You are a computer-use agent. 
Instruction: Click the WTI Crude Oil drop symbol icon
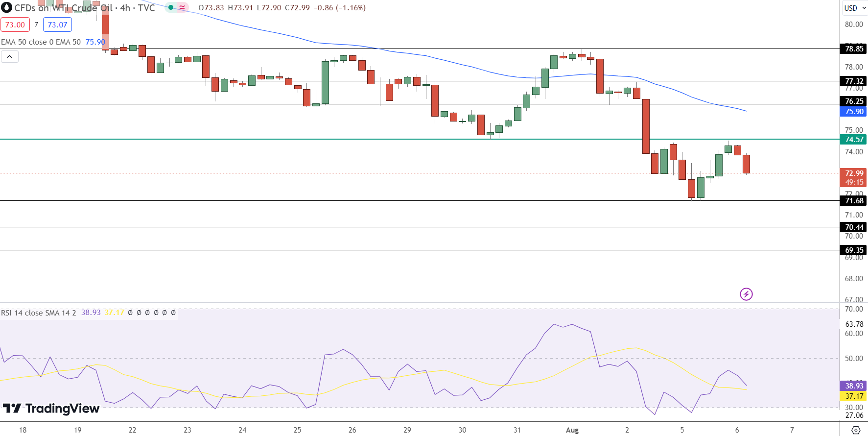[6, 8]
